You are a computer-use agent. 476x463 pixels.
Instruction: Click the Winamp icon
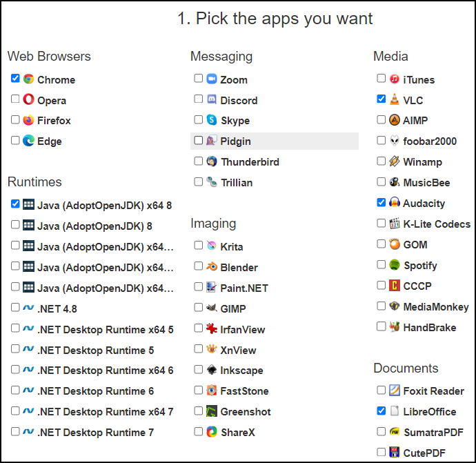(x=395, y=161)
